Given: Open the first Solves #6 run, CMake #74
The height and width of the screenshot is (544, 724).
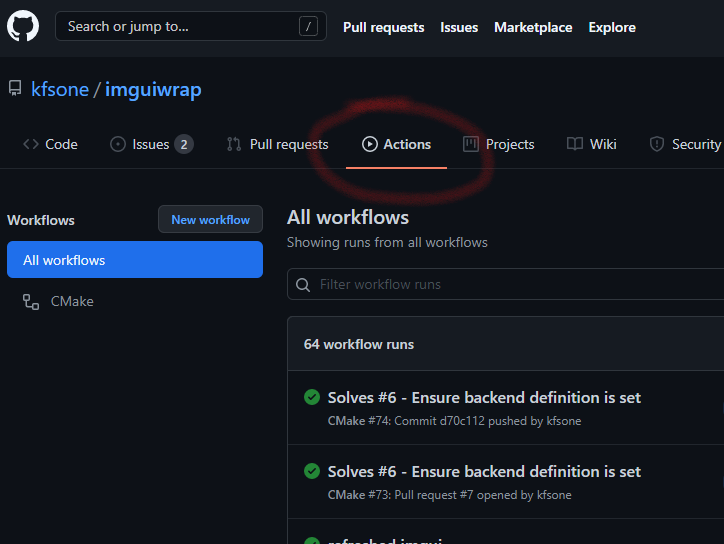Looking at the screenshot, I should 484,397.
